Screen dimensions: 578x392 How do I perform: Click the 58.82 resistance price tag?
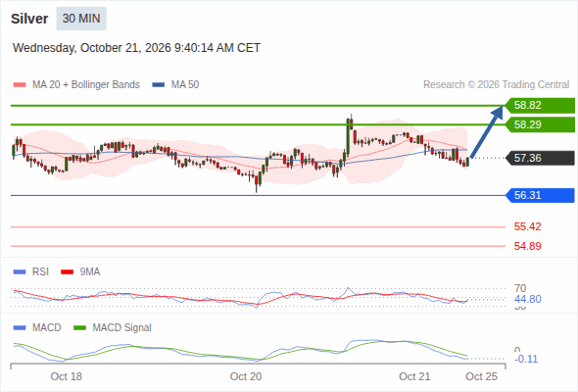click(x=540, y=106)
